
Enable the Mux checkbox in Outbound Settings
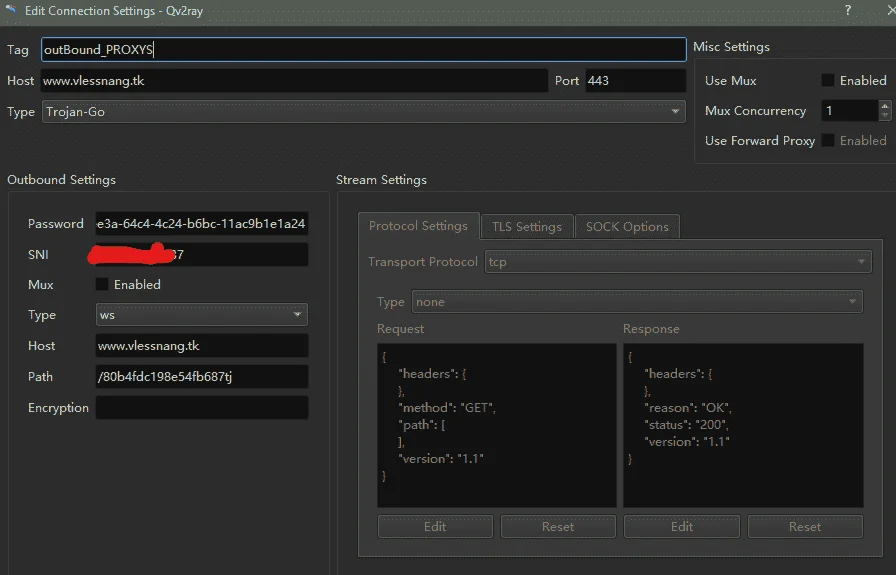(102, 284)
